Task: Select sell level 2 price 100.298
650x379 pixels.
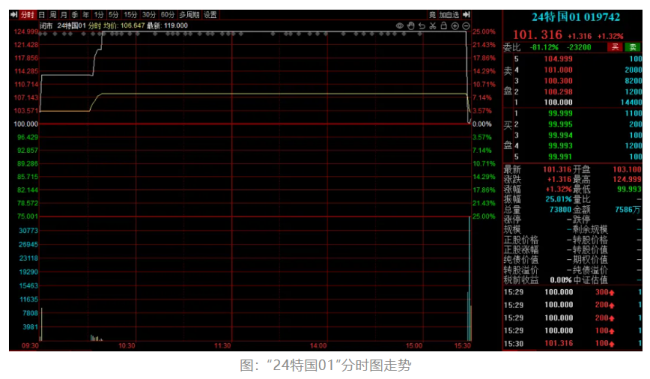Action: pyautogui.click(x=558, y=92)
